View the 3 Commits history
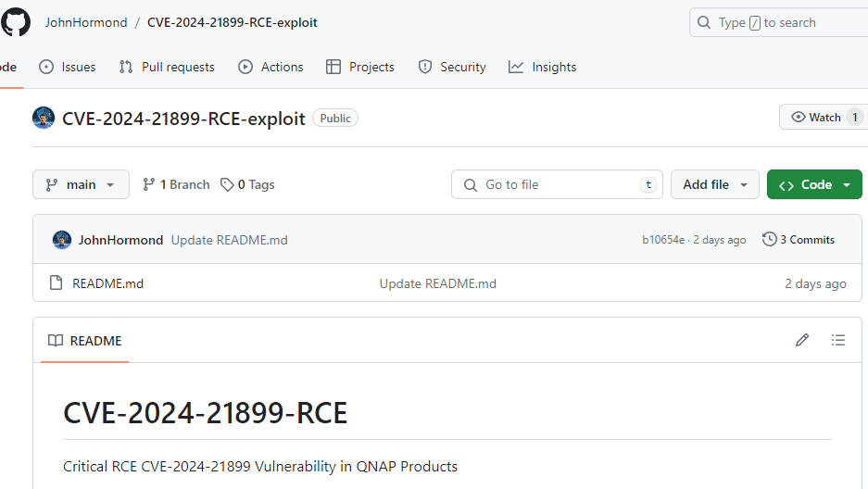 click(x=799, y=240)
